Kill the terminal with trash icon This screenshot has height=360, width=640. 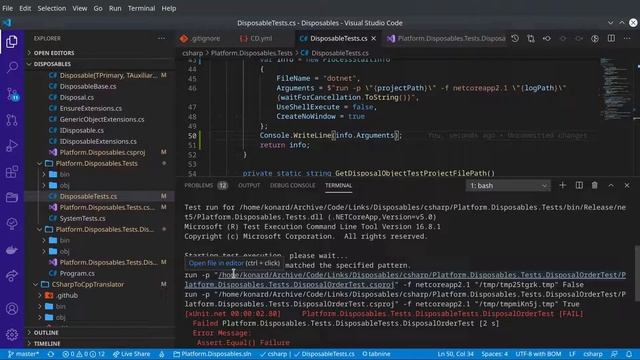point(595,185)
